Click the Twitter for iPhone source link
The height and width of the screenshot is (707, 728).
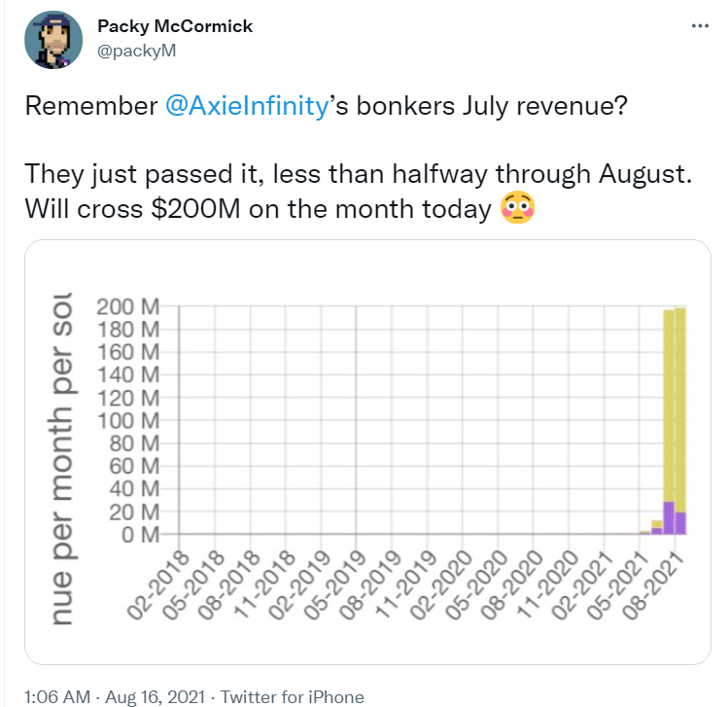point(292,696)
